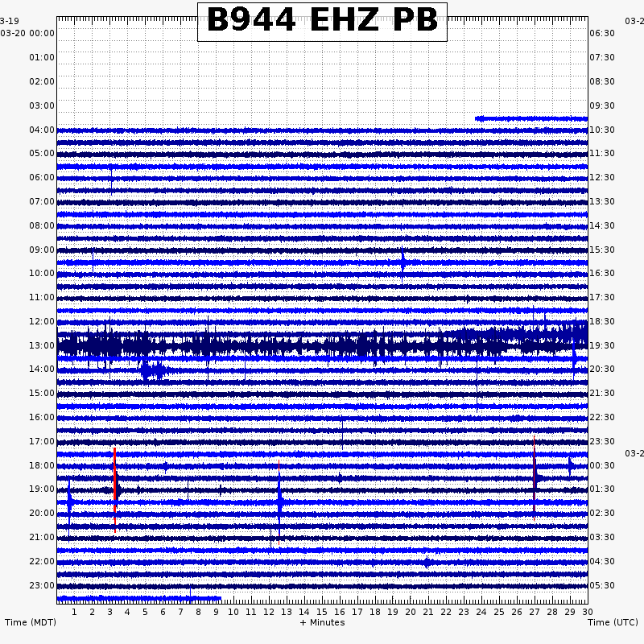The width and height of the screenshot is (644, 644).
Task: Click the 10:00 MDT hour label
Action: pos(42,273)
